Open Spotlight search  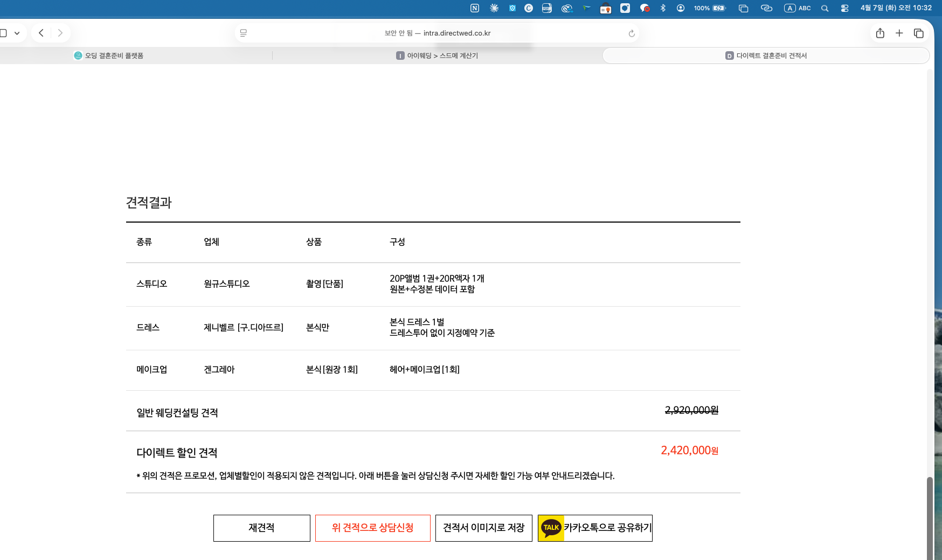[825, 8]
